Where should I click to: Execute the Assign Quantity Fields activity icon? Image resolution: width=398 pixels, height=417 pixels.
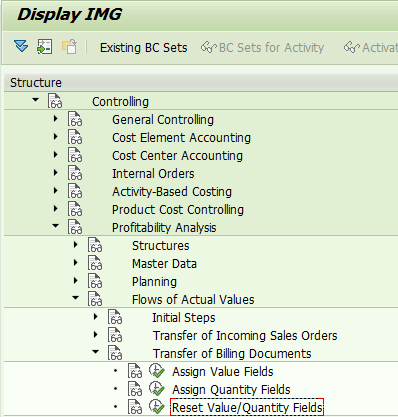157,389
